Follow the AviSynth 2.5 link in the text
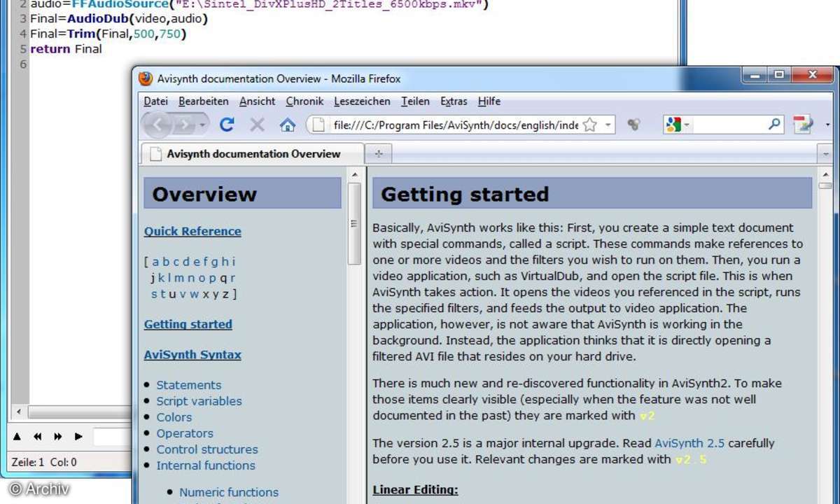Viewport: 840px width, 504px height. [x=689, y=444]
